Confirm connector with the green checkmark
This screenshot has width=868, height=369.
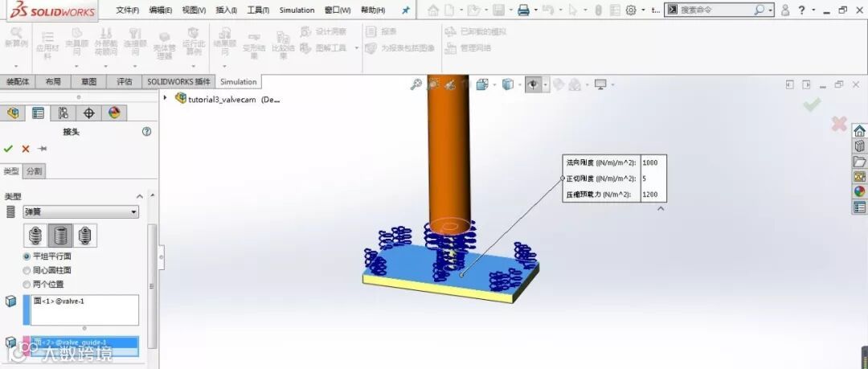click(8, 149)
